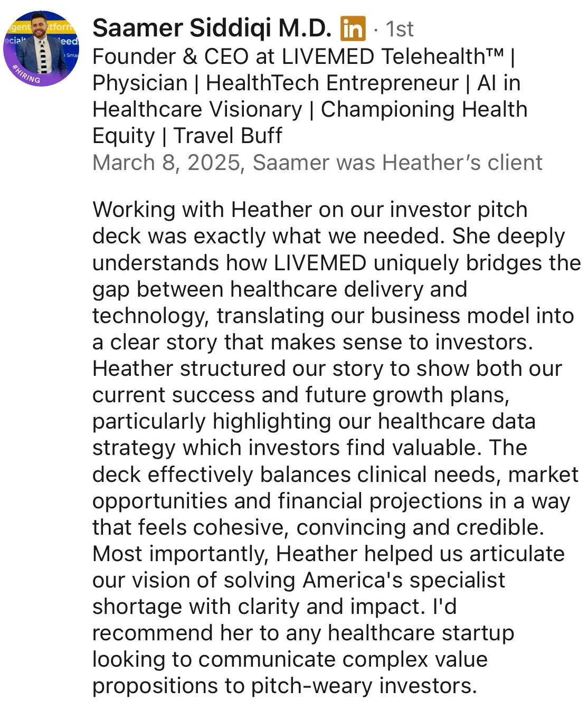This screenshot has width=588, height=710.
Task: Click the recommend her to any healthcare startup text
Action: tap(303, 633)
